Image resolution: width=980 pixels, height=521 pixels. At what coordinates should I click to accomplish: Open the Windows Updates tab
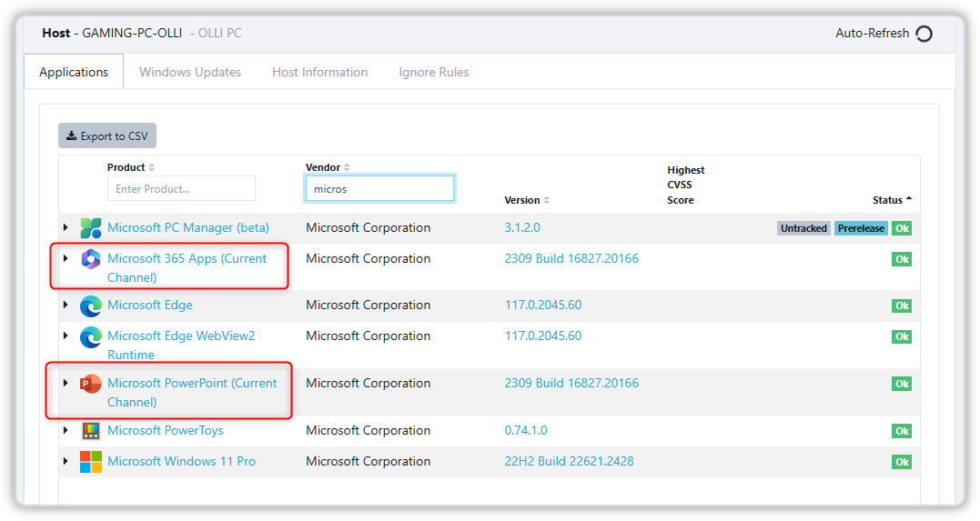[190, 72]
